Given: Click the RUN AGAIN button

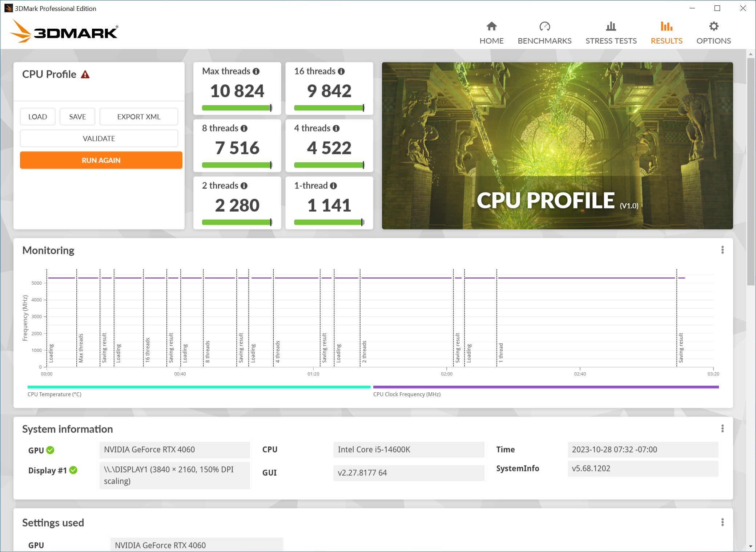Looking at the screenshot, I should coord(100,159).
